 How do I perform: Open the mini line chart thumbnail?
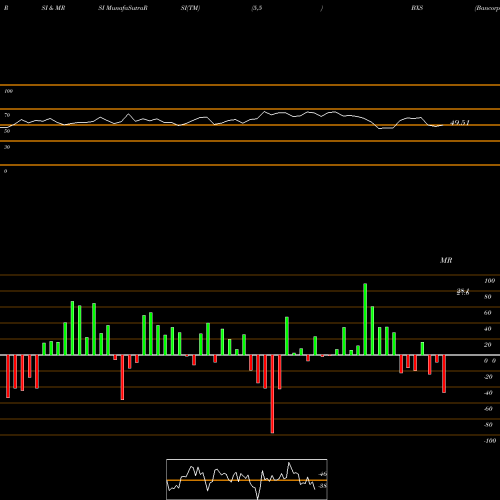pos(247,479)
